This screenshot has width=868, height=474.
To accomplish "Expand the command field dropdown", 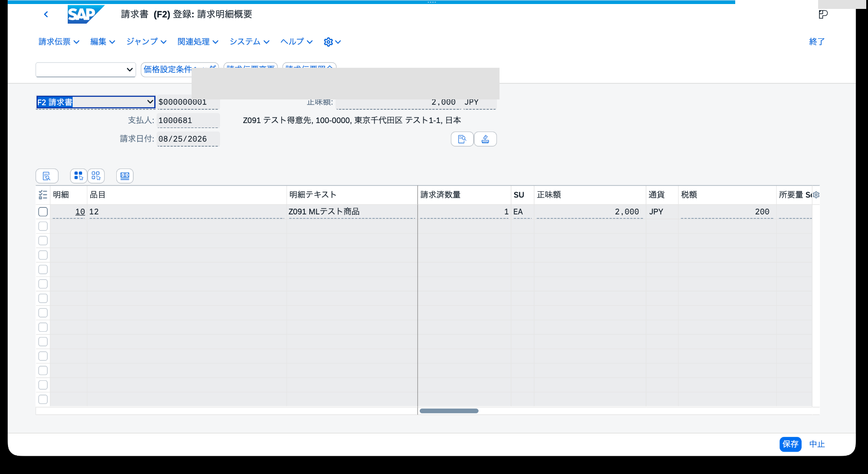I will [129, 70].
